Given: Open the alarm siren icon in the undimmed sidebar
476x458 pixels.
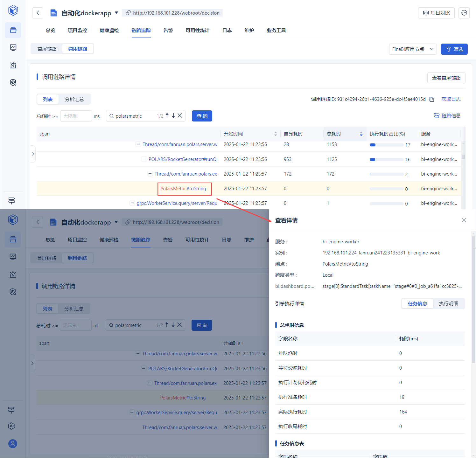Looking at the screenshot, I should (x=13, y=65).
